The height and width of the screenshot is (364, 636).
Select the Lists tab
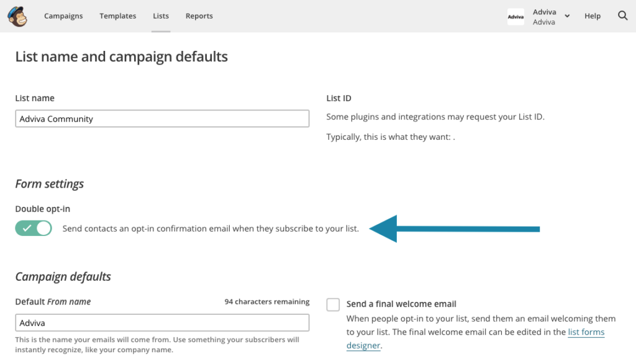[x=161, y=16]
